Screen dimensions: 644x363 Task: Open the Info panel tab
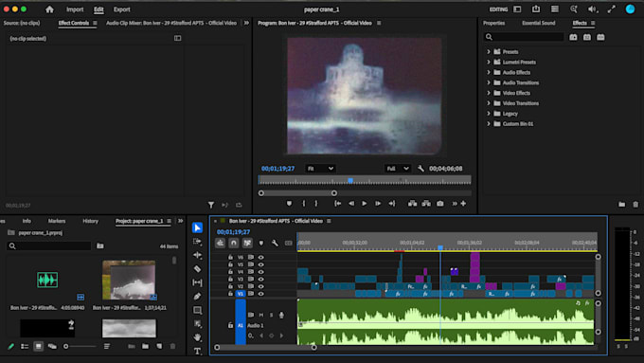tap(27, 221)
